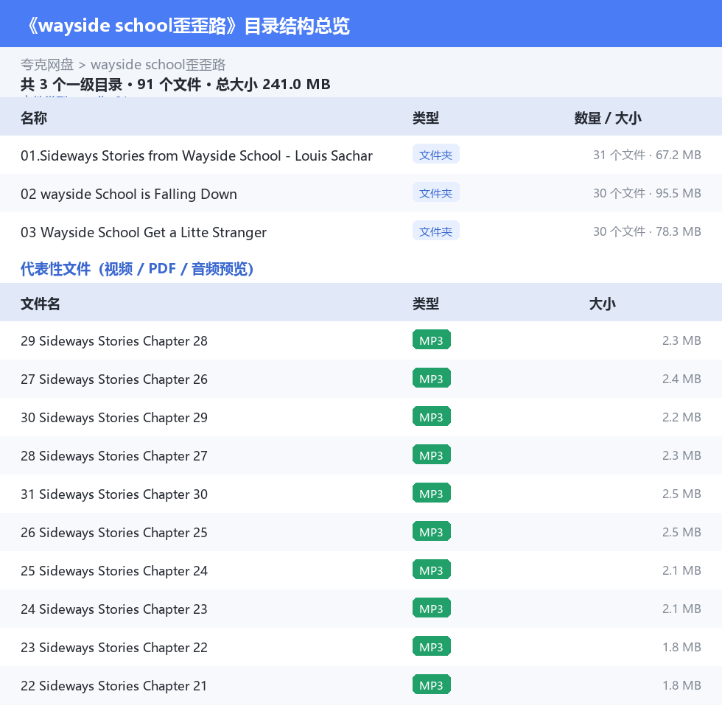Select file 25 Sideways Stories Chapter 24
The height and width of the screenshot is (728, 722).
pos(113,570)
